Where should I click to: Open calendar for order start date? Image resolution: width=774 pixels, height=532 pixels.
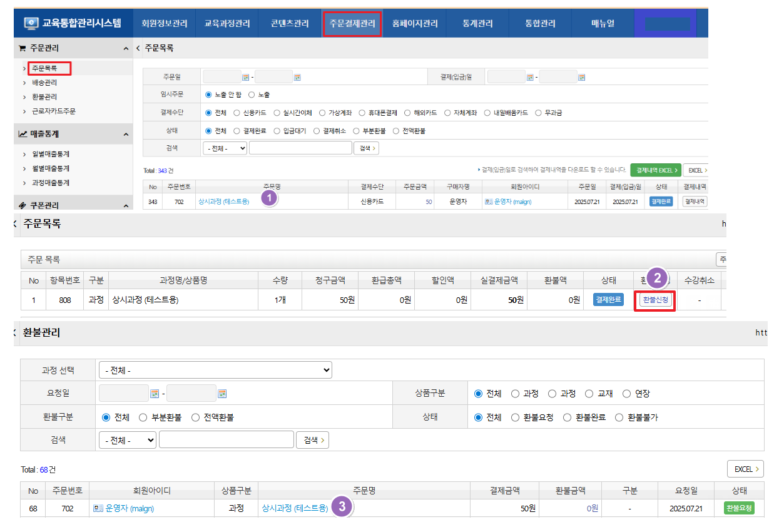245,78
